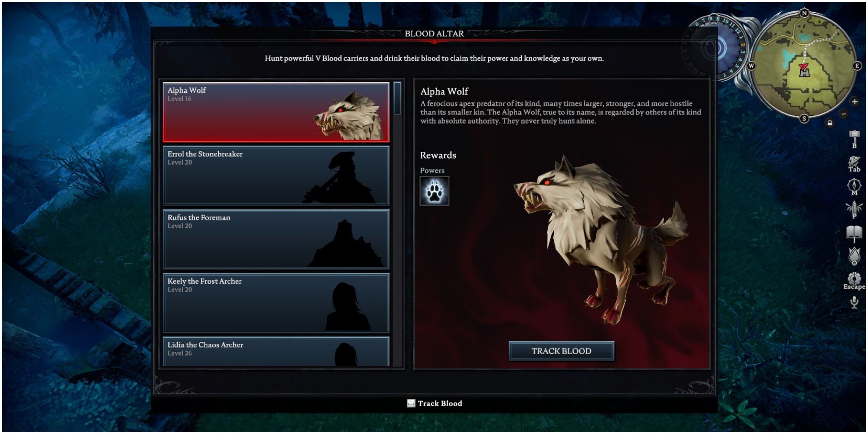This screenshot has height=434, width=868.
Task: Click the minimap castle marker
Action: pyautogui.click(x=804, y=72)
